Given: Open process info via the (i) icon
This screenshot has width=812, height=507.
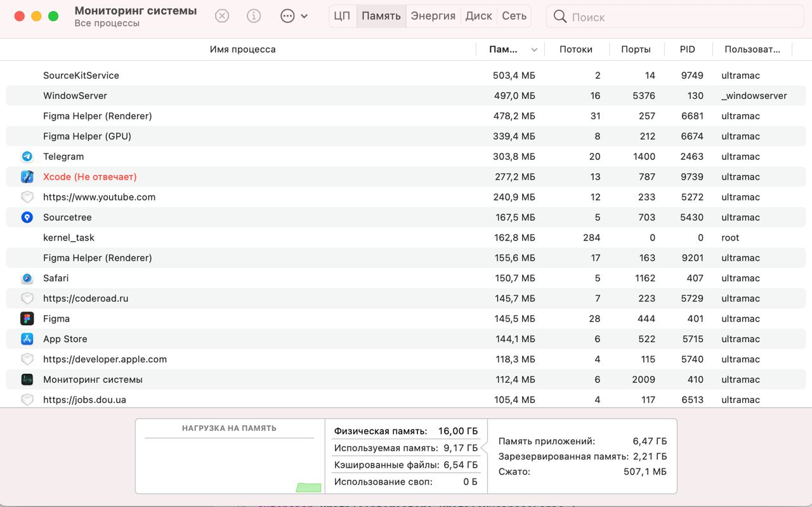Looking at the screenshot, I should tap(254, 16).
